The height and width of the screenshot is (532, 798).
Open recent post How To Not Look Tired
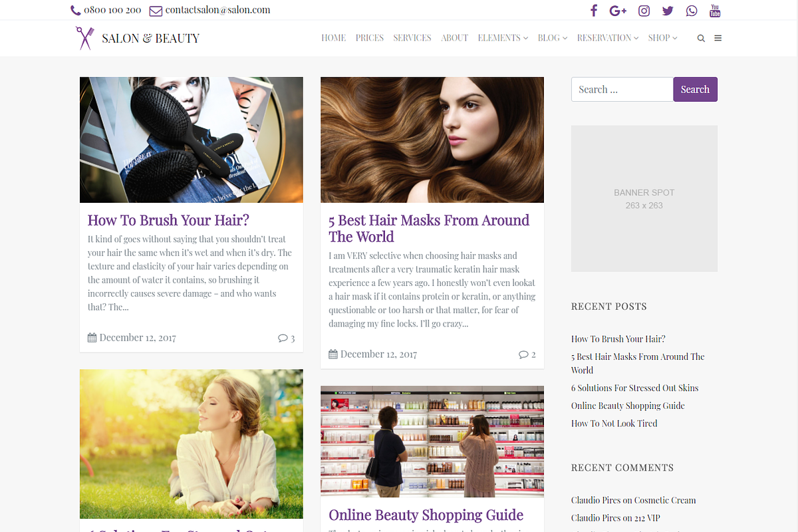click(614, 424)
